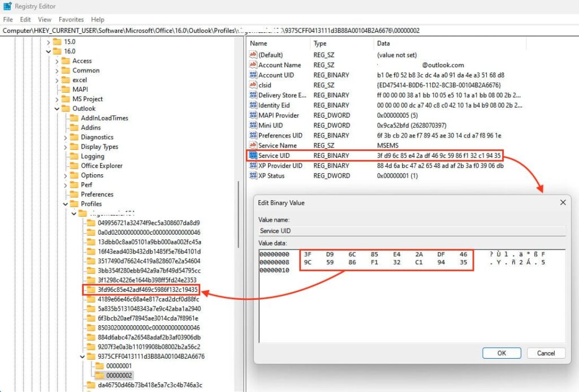Image resolution: width=579 pixels, height=392 pixels.
Task: Close the Edit Binary Value dialog with X
Action: (563, 203)
